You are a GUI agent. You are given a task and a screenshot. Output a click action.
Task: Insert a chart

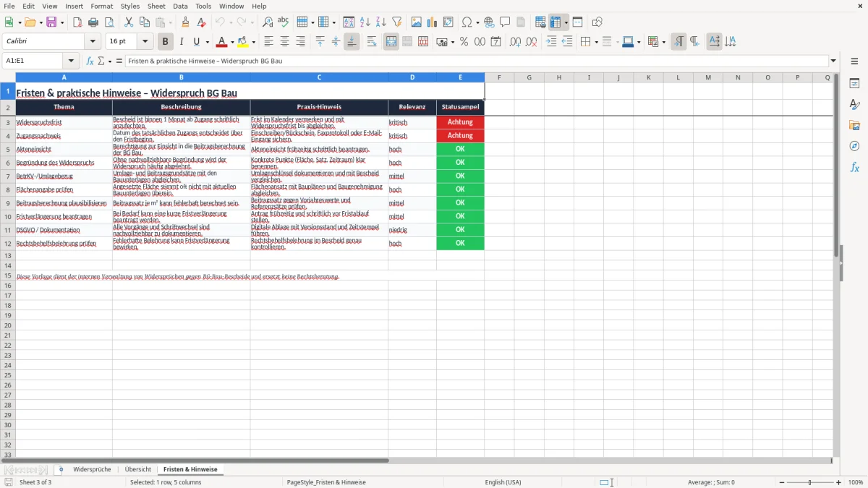[433, 22]
